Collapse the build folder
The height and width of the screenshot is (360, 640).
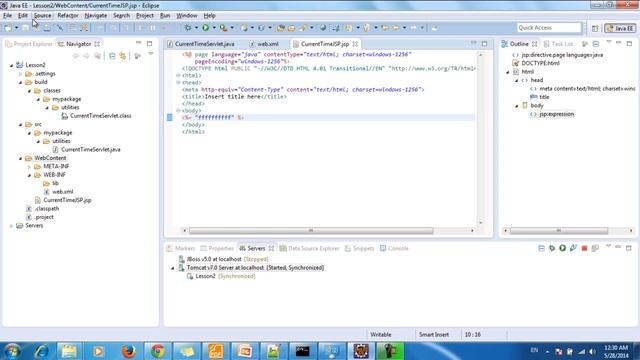20,82
